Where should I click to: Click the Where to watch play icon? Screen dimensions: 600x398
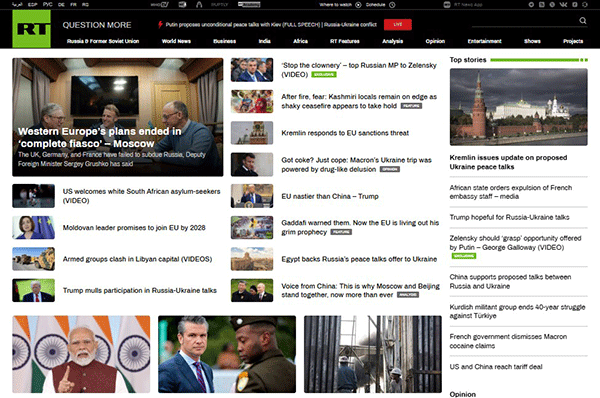pyautogui.click(x=358, y=5)
